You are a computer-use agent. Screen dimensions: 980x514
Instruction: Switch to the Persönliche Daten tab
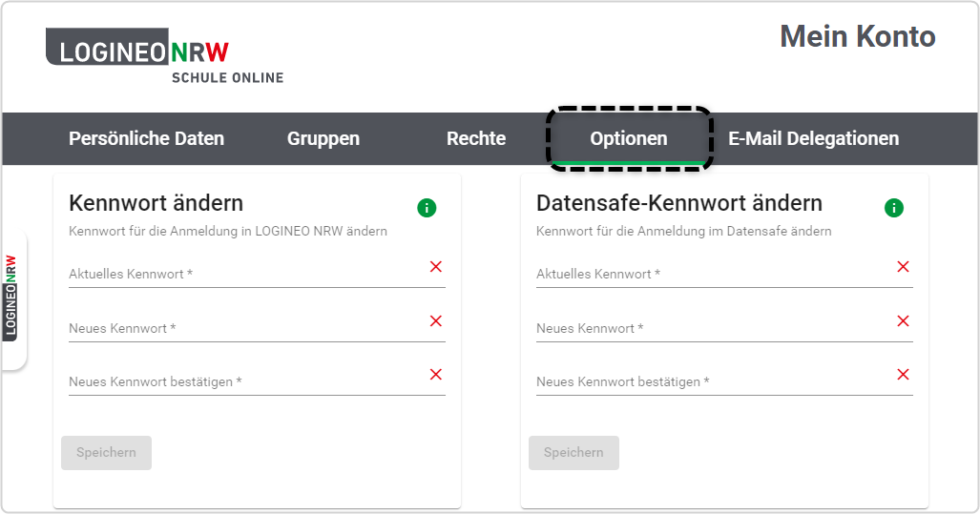tap(146, 138)
